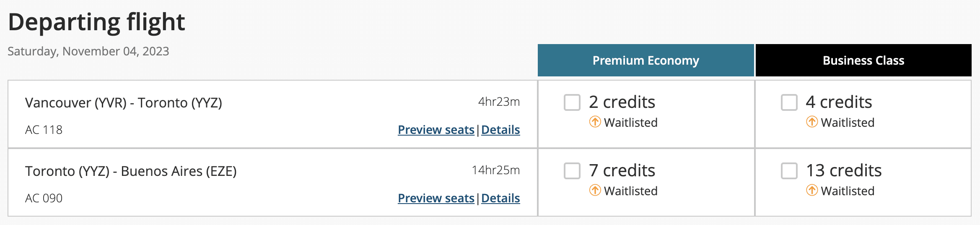Click waitlist icon for AC 090 Premium Economy

pos(595,191)
